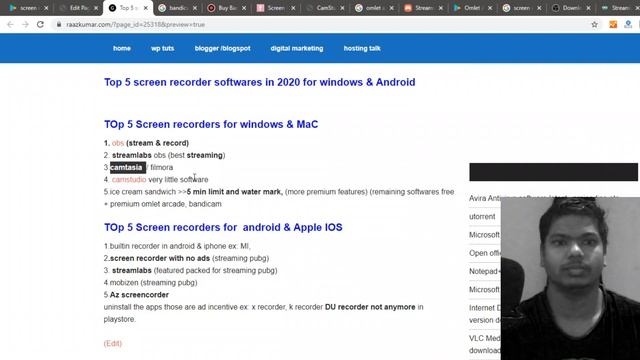Screen dimensions: 640x360
Task: Click heading 'TOp 5 Screen recorders for android & Apple IOS'
Action: pyautogui.click(x=223, y=227)
